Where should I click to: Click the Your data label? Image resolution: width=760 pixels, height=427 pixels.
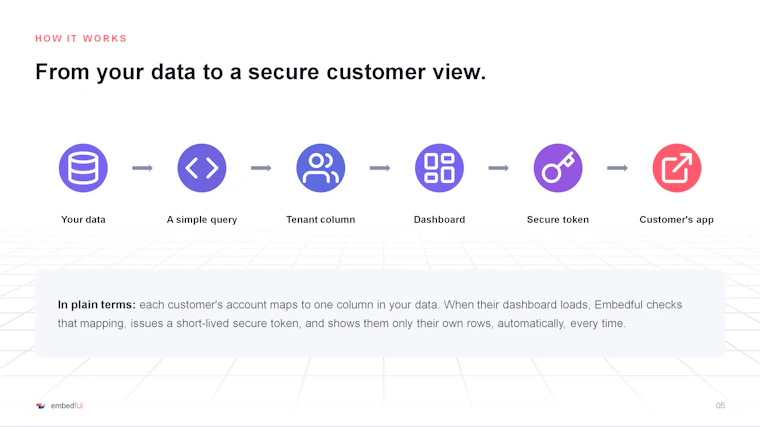pyautogui.click(x=83, y=220)
